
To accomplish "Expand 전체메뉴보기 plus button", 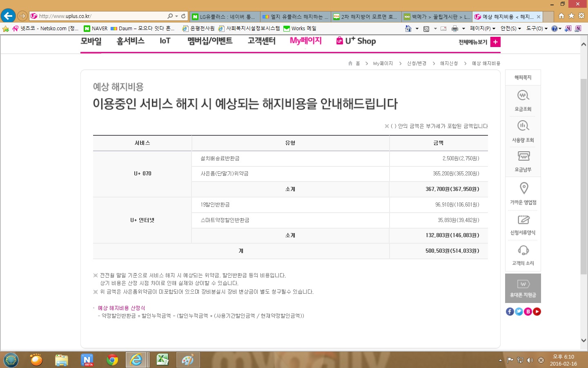I will click(495, 42).
